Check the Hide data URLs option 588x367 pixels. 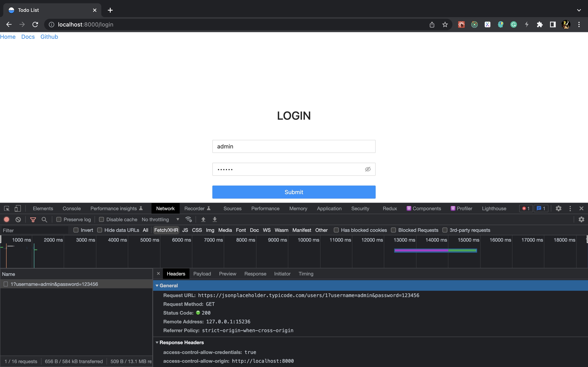tap(100, 230)
